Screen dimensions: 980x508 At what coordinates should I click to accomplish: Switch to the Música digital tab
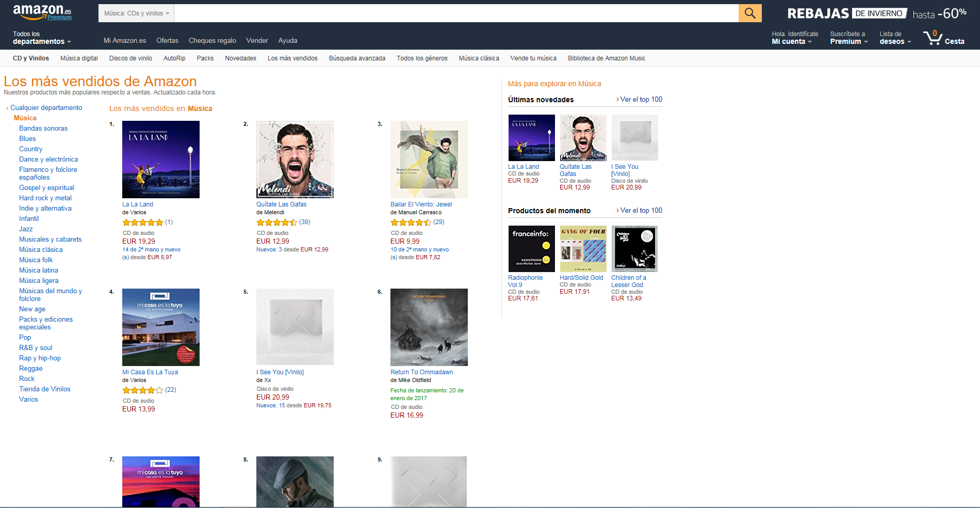click(79, 58)
